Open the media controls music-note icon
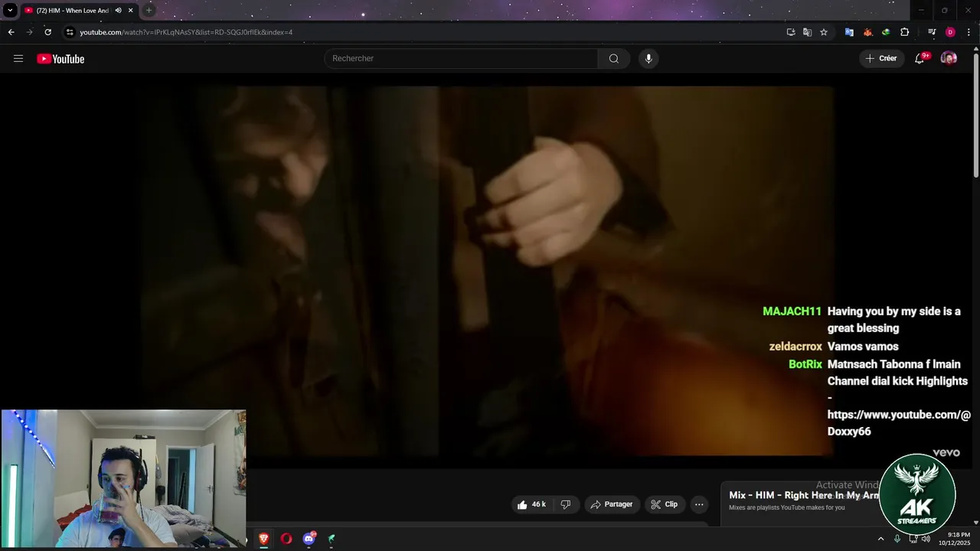The height and width of the screenshot is (551, 980). [932, 32]
